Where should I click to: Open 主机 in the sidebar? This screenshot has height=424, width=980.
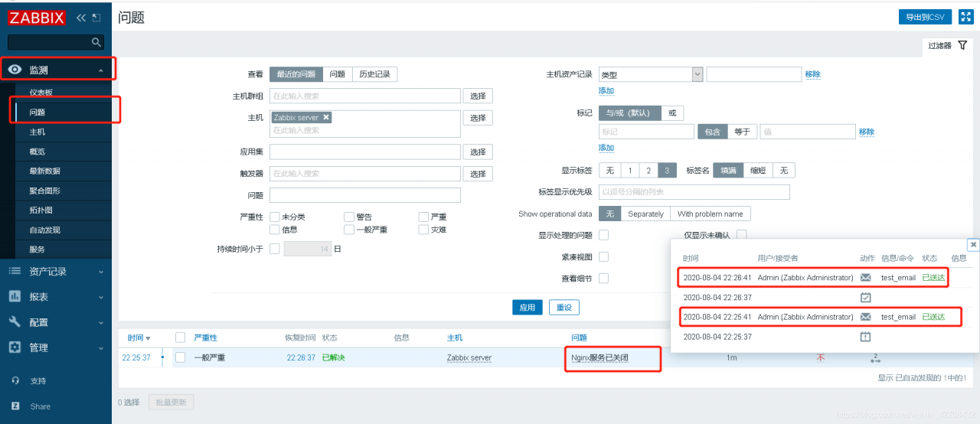pyautogui.click(x=37, y=132)
